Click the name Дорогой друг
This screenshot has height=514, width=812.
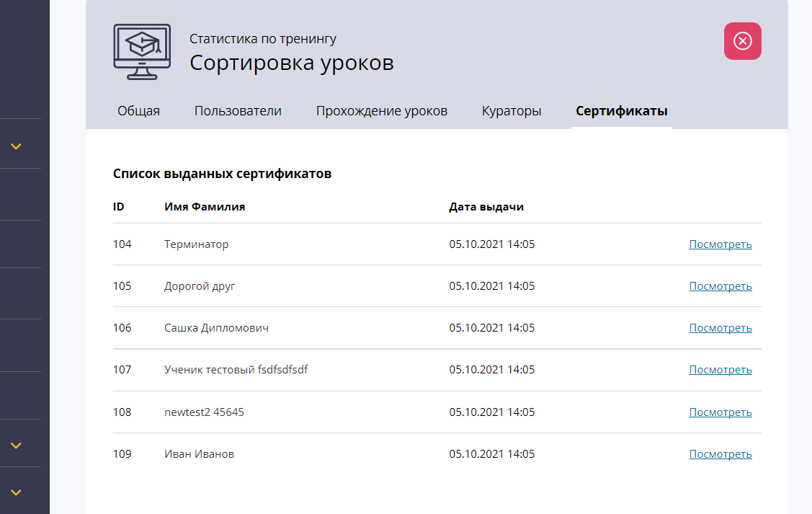click(x=200, y=286)
